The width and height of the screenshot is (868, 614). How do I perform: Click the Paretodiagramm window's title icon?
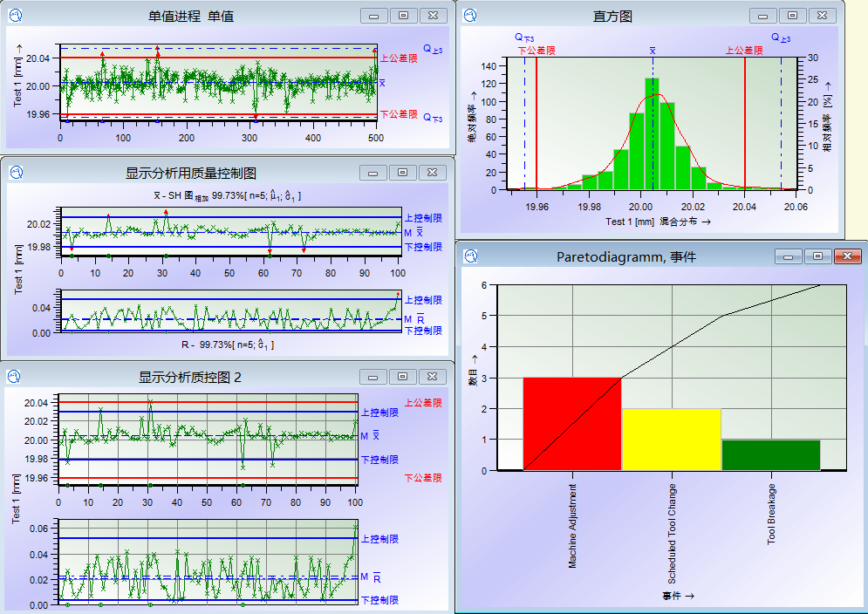click(x=470, y=256)
